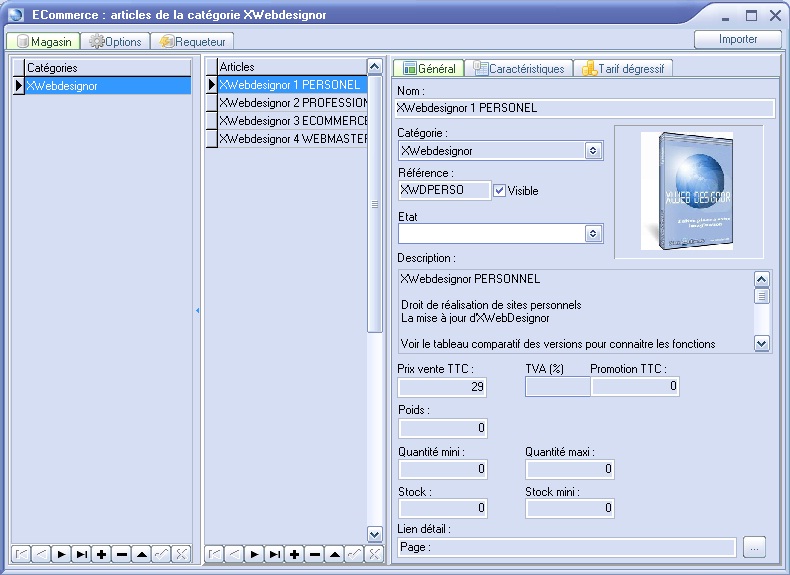Maximize the ECommerce window

pyautogui.click(x=751, y=16)
